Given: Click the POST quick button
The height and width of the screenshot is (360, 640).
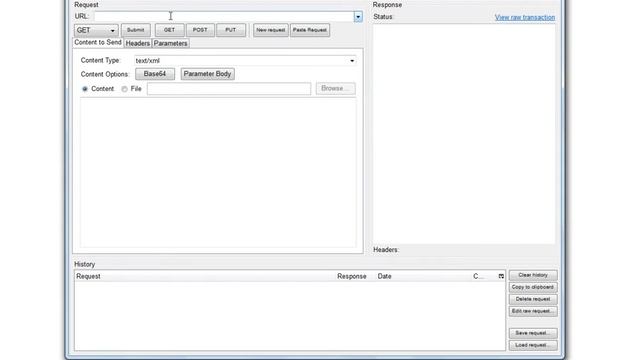Looking at the screenshot, I should pyautogui.click(x=200, y=30).
